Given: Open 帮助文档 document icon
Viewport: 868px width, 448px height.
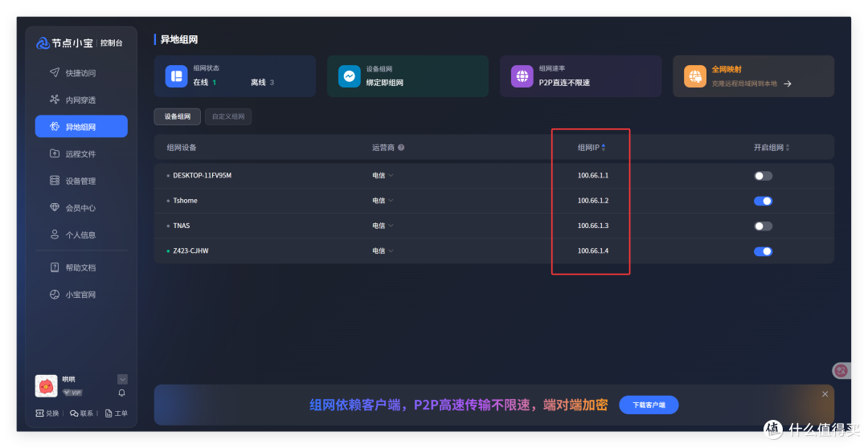Looking at the screenshot, I should tap(55, 267).
